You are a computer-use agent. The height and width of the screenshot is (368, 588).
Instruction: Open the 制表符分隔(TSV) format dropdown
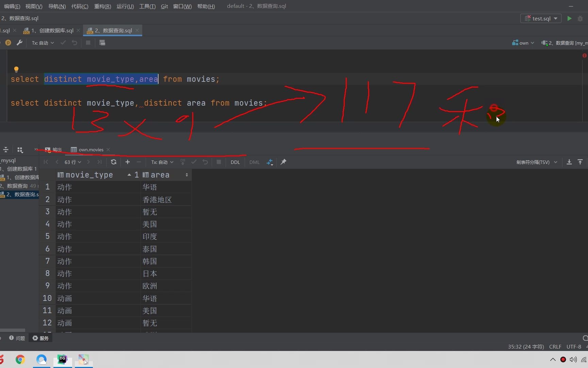tap(537, 162)
